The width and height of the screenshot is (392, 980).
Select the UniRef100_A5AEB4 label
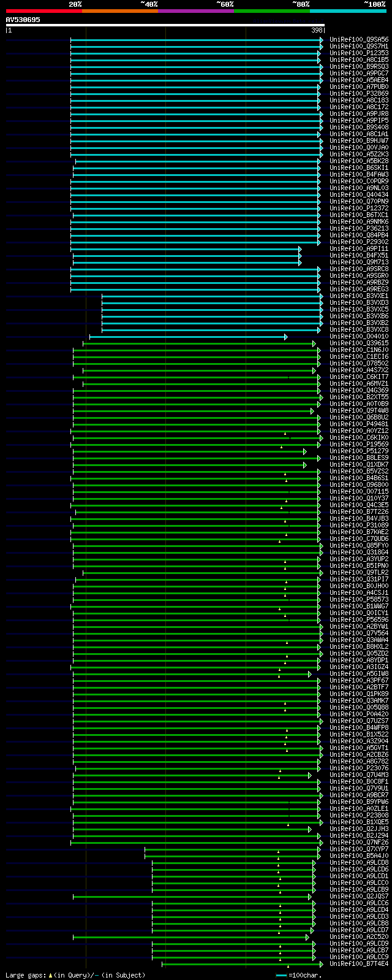tap(359, 80)
